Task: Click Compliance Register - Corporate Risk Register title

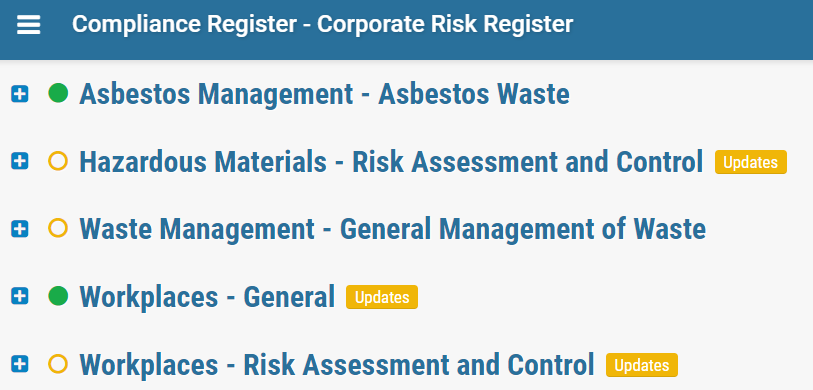Action: [x=323, y=24]
